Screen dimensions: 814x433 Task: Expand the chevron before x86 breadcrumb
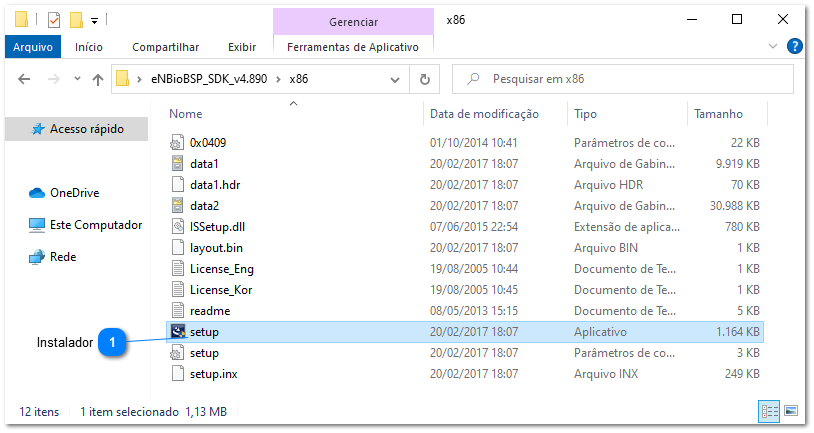click(278, 79)
